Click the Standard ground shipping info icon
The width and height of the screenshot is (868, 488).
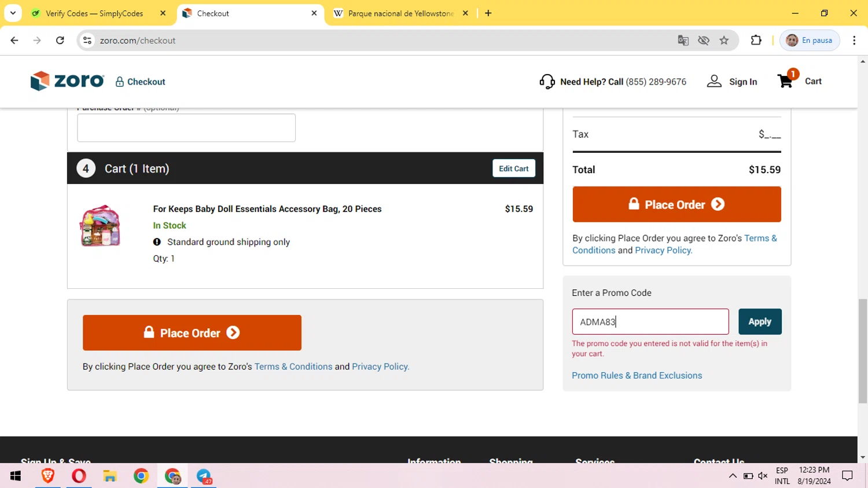[157, 242]
